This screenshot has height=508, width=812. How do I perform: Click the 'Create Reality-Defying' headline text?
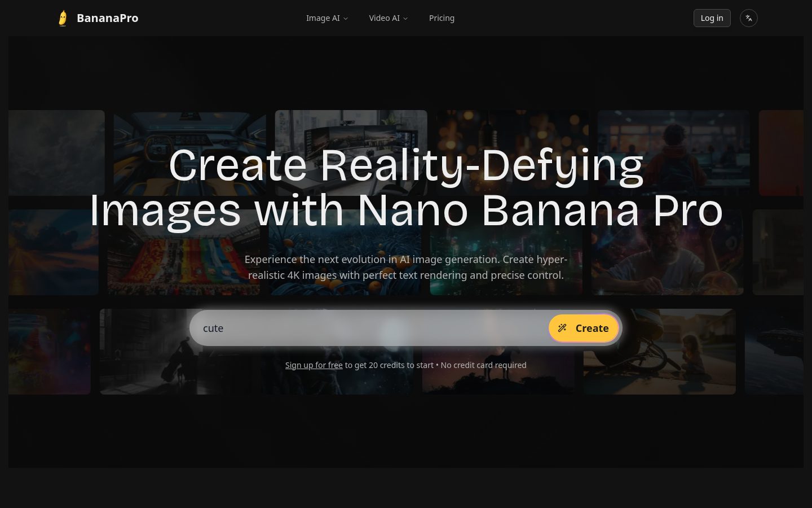406,165
